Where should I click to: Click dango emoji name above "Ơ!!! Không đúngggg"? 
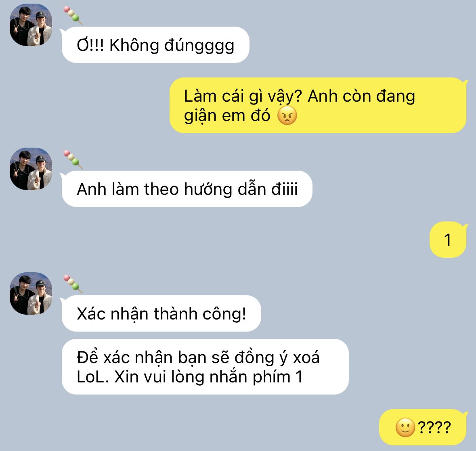pyautogui.click(x=73, y=15)
